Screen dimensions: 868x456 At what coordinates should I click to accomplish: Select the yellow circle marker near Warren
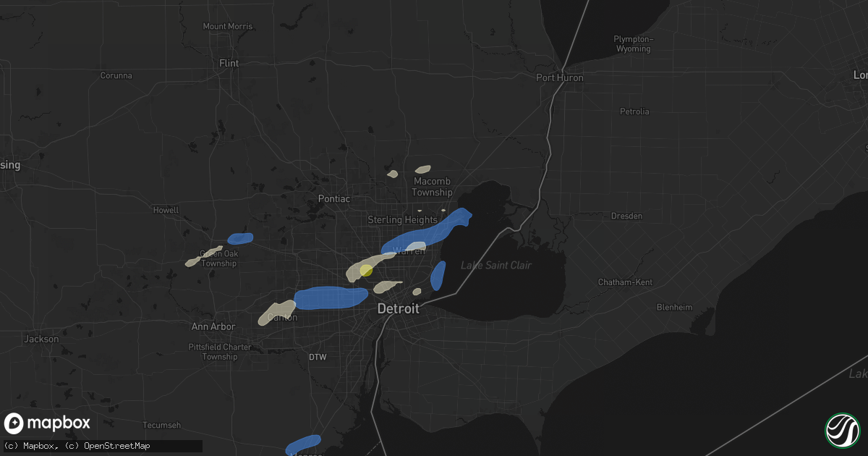[x=366, y=270]
